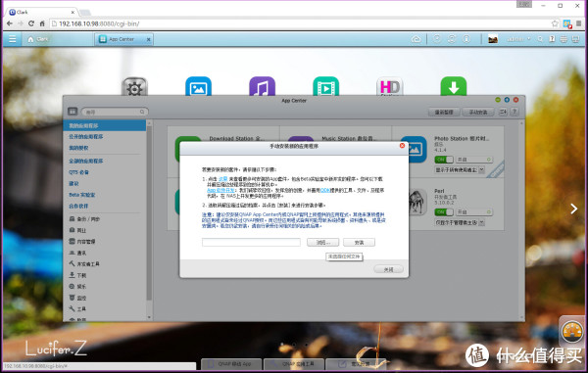This screenshot has width=588, height=373.
Task: Launch the Photo Station desktop icon
Action: tap(198, 86)
